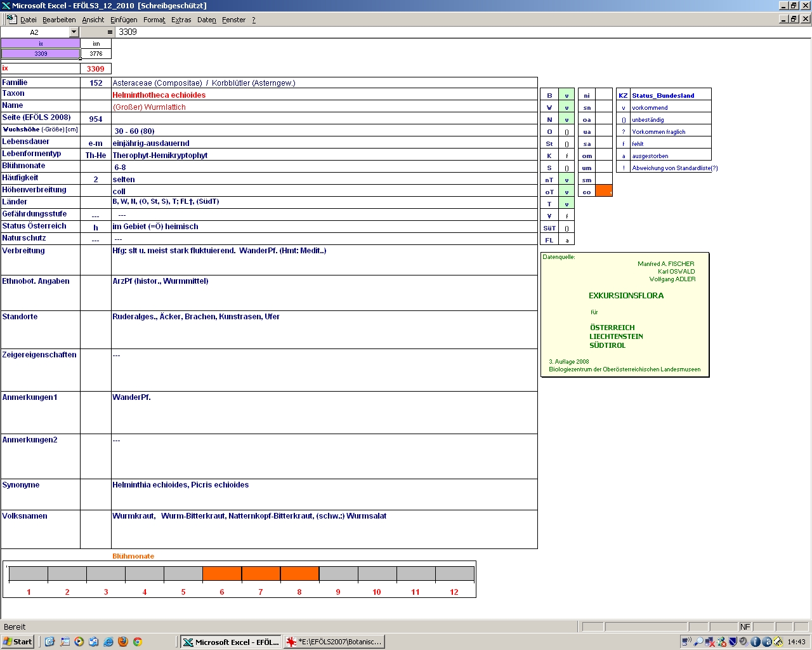The image size is (812, 650).
Task: Select the gray month 12 segment
Action: tap(454, 574)
